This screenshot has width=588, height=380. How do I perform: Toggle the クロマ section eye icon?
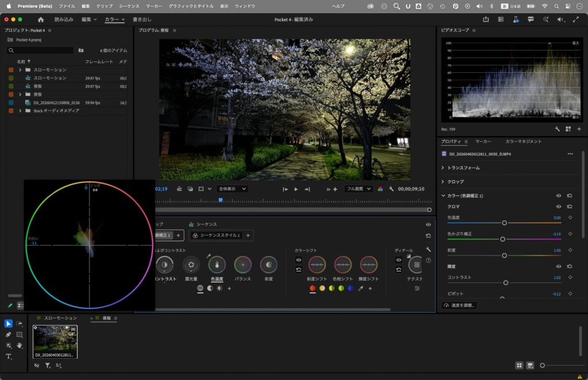558,206
